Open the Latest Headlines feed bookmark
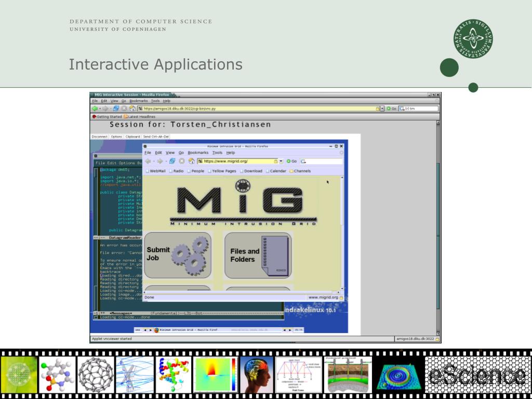532x399 pixels. [139, 117]
